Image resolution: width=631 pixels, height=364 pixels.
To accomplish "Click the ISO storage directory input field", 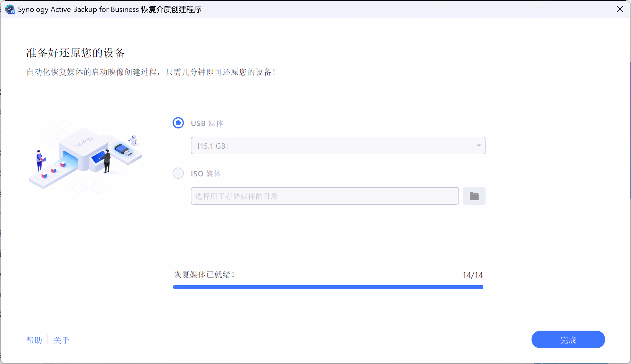I will (x=324, y=196).
